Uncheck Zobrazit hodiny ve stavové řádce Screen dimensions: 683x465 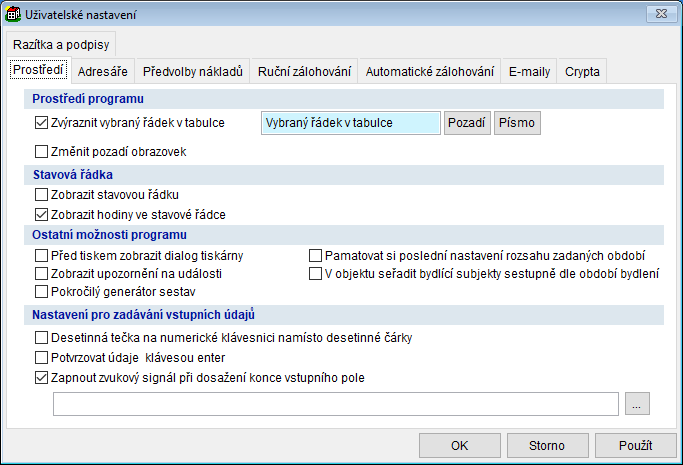(x=41, y=214)
